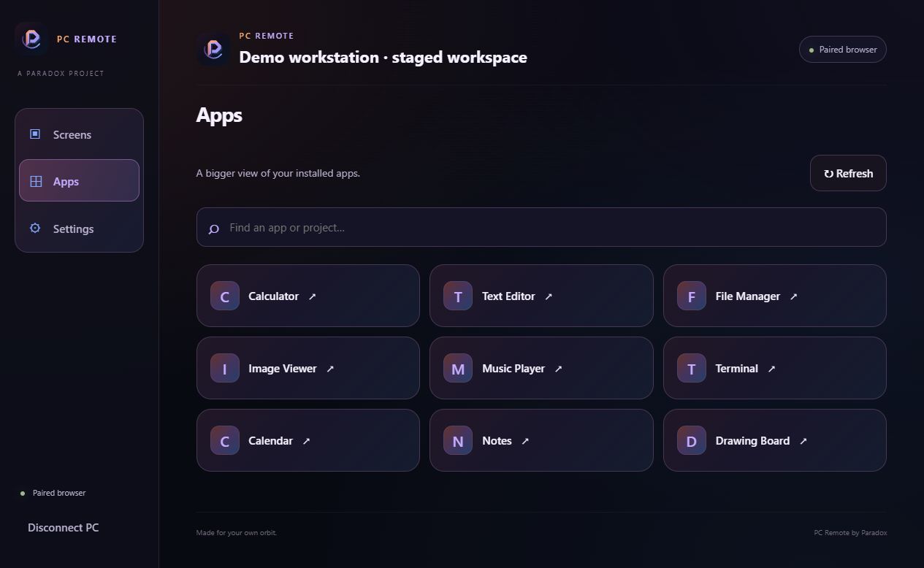Click the launch arrow beside Calendar
Viewport: 924px width, 568px height.
pos(307,441)
